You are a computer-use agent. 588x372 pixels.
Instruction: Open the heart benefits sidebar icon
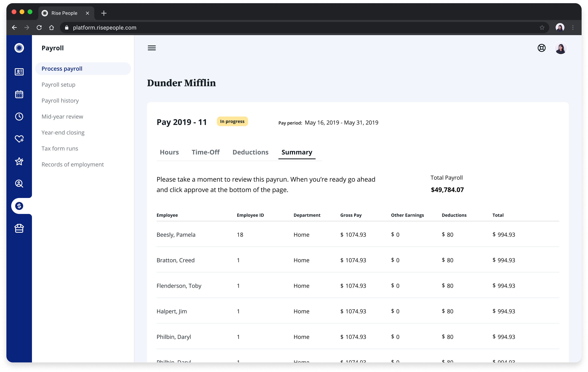[19, 139]
